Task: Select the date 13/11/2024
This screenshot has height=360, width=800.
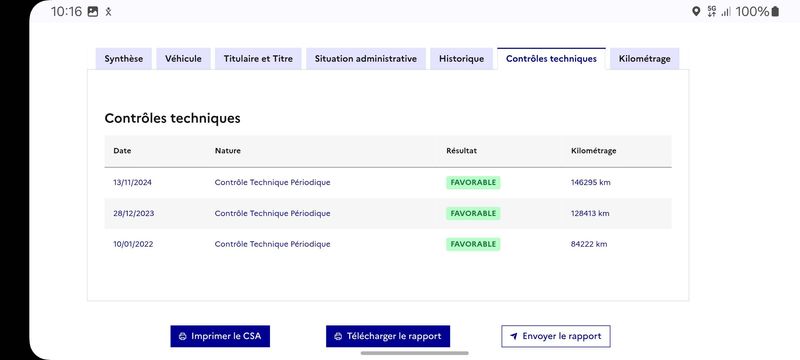Action: coord(132,183)
